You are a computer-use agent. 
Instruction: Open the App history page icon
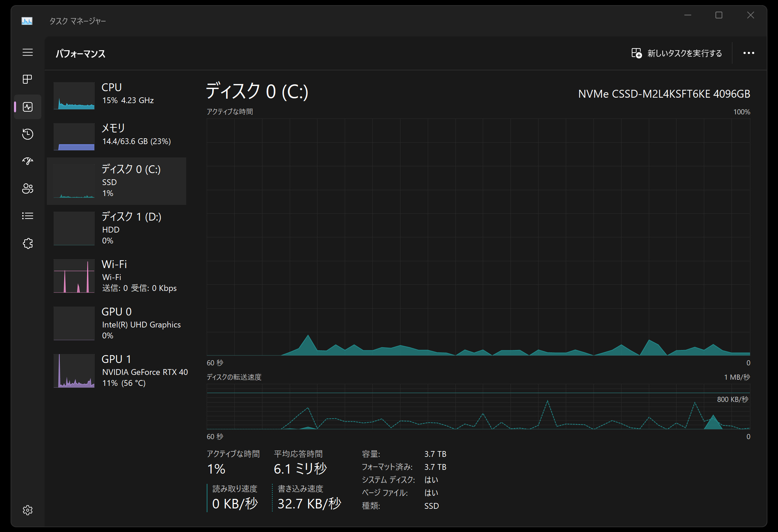(28, 134)
